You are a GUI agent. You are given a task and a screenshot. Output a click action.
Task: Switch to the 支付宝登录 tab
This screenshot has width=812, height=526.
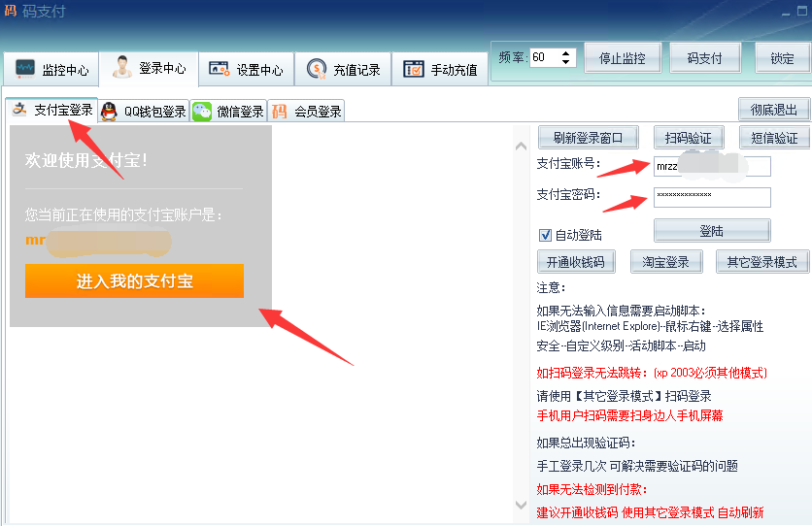pyautogui.click(x=53, y=110)
